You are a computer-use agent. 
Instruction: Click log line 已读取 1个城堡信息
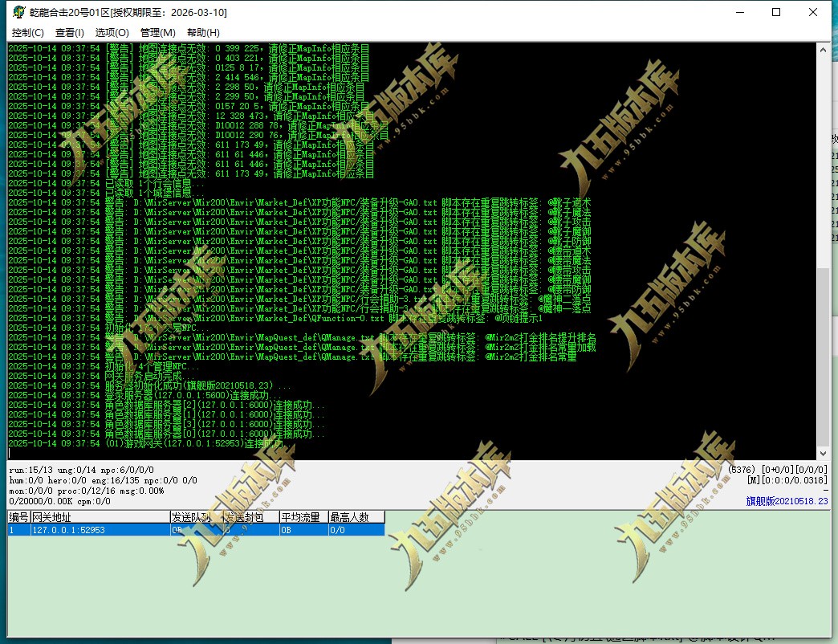[x=106, y=193]
